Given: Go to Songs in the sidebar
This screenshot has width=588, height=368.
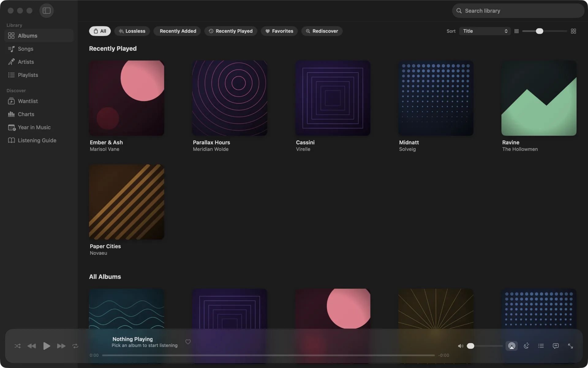Looking at the screenshot, I should [x=39, y=49].
